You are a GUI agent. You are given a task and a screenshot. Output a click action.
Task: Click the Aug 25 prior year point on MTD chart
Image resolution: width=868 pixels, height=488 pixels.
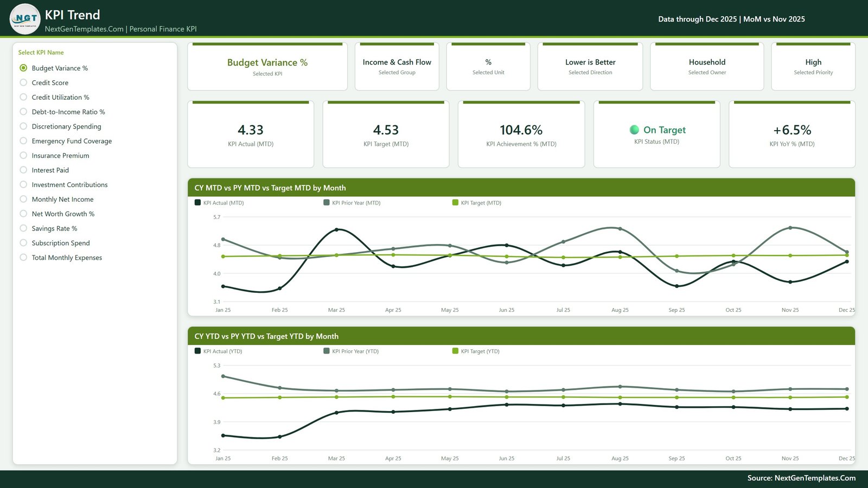point(620,229)
